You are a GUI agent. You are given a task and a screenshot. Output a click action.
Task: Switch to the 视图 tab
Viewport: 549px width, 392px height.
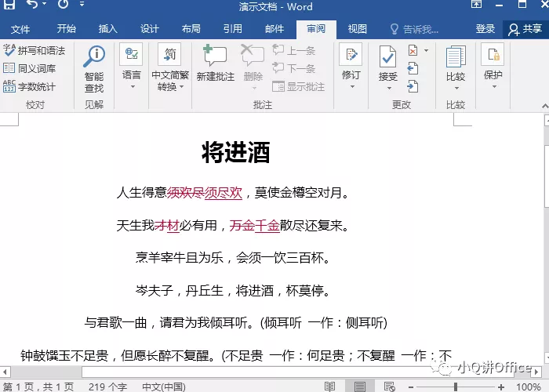click(x=358, y=29)
